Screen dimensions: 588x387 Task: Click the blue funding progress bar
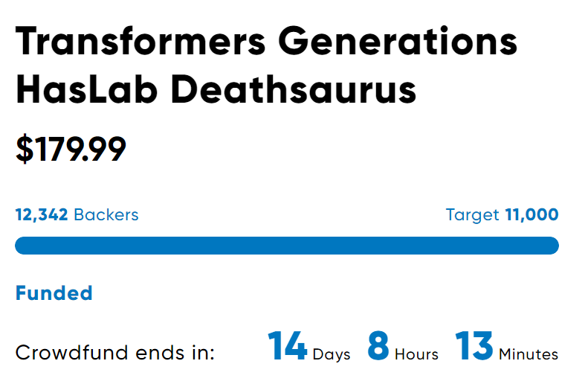pyautogui.click(x=287, y=246)
